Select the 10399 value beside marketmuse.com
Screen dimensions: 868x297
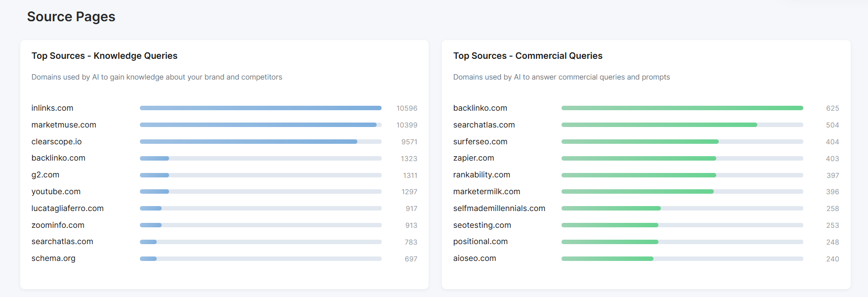pyautogui.click(x=407, y=125)
